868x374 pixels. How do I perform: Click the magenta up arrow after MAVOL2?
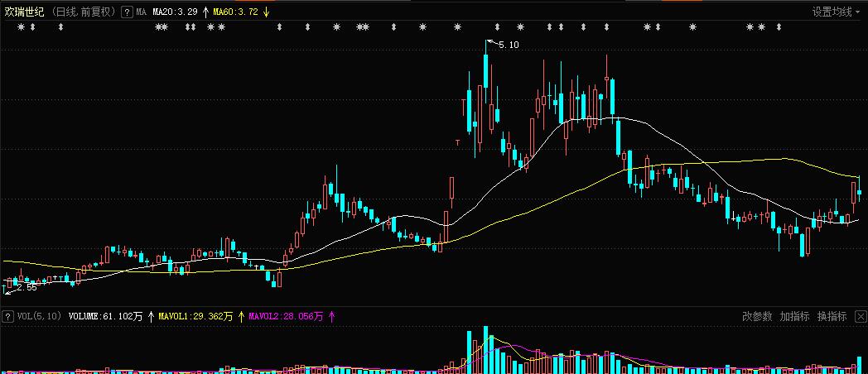click(331, 316)
